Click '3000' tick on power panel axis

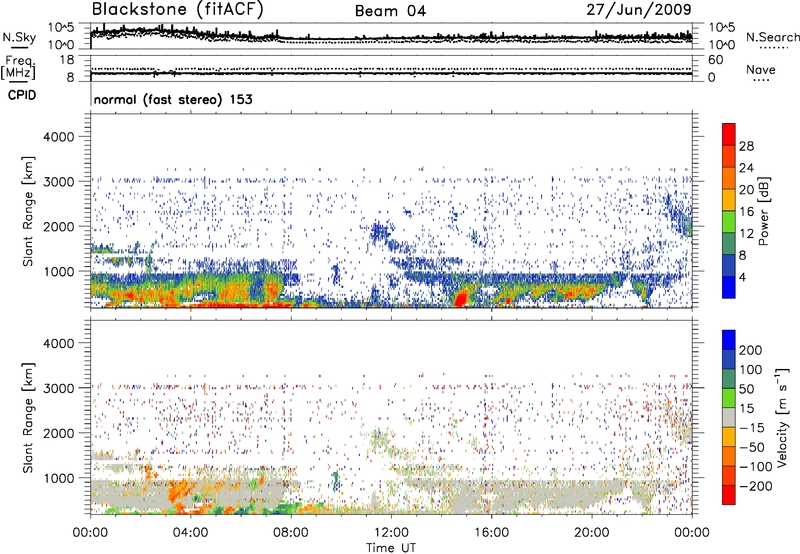(x=59, y=182)
